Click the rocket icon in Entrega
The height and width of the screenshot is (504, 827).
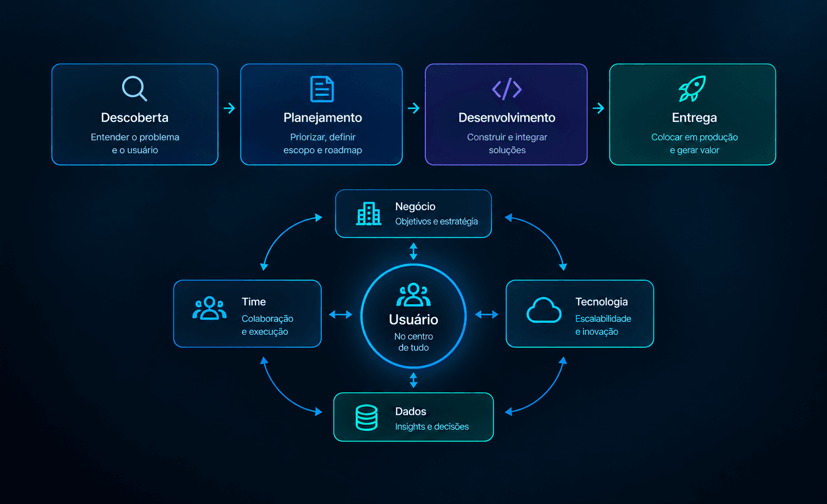pos(692,89)
